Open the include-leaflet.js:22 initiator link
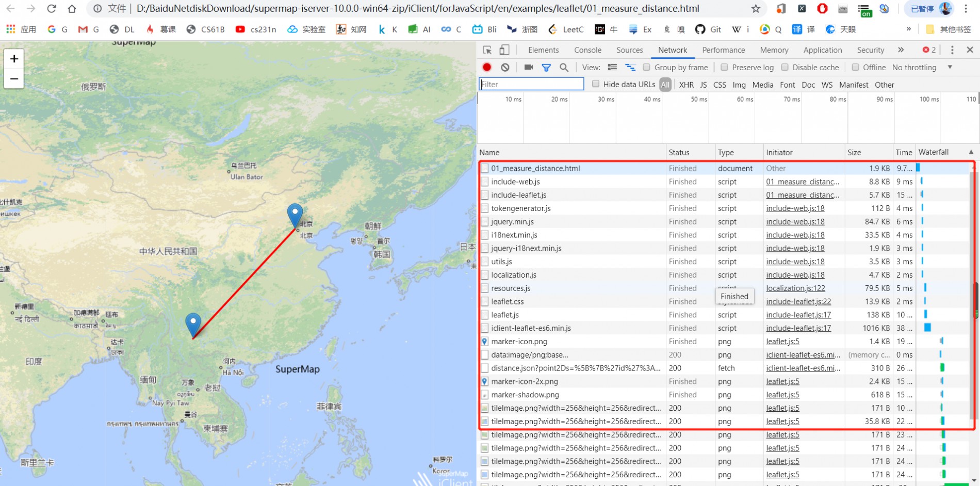 tap(798, 302)
